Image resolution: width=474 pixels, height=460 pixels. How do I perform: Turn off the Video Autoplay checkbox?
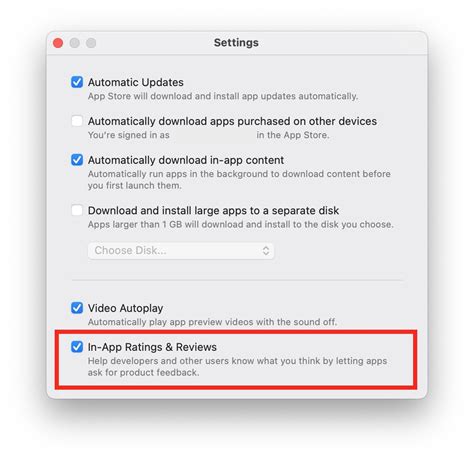pos(77,308)
